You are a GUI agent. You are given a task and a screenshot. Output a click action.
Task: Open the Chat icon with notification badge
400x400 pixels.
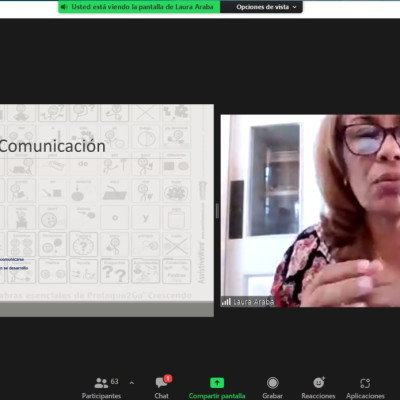tap(162, 382)
